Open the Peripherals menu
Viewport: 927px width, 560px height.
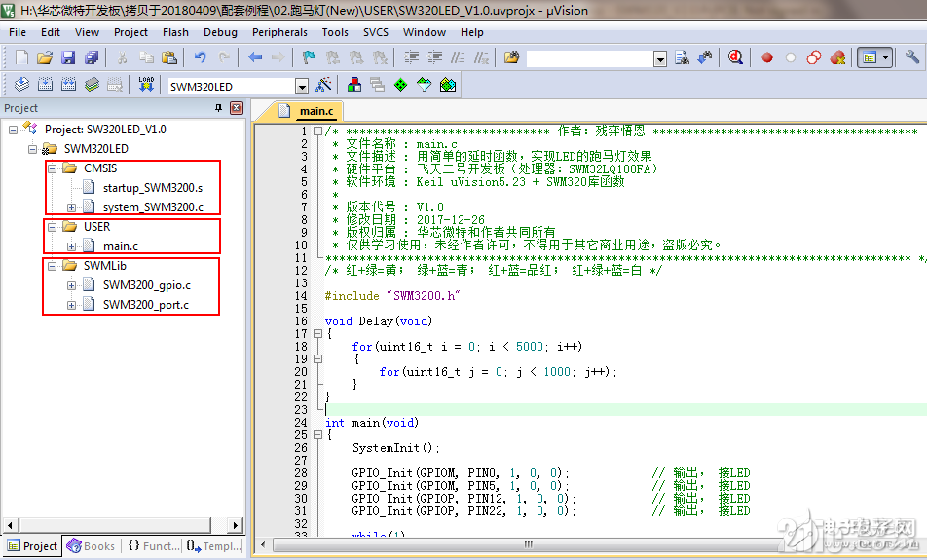point(279,32)
